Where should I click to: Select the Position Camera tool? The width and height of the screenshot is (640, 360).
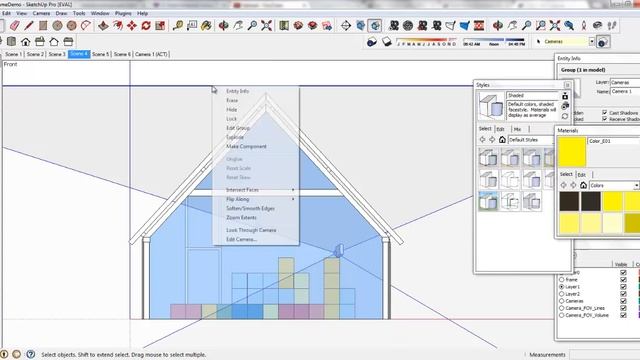(583, 26)
